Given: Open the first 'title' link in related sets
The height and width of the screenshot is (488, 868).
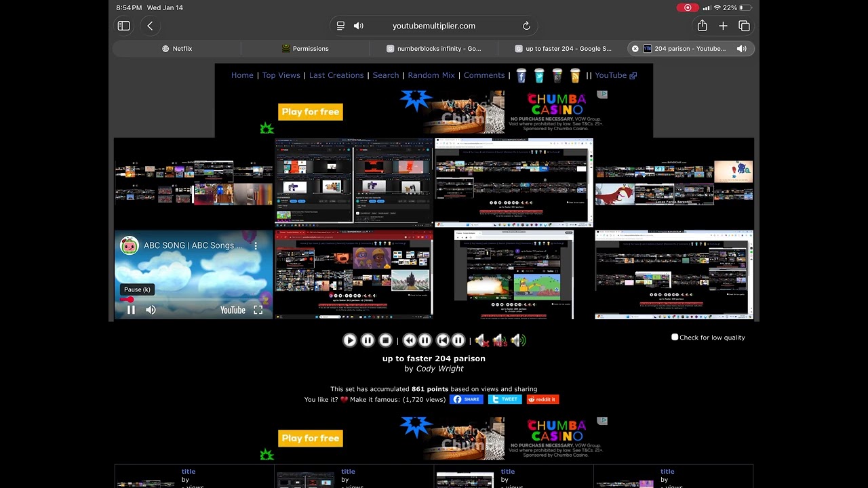Looking at the screenshot, I should click(x=189, y=472).
